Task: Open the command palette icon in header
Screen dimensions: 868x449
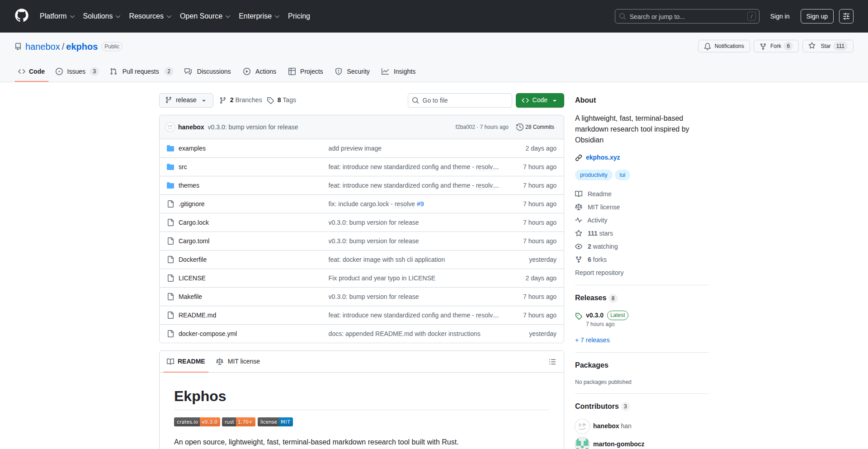Action: tap(846, 16)
